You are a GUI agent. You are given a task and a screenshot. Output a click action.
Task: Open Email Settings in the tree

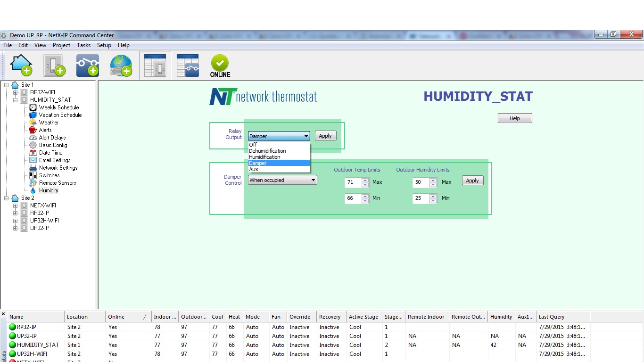(55, 160)
